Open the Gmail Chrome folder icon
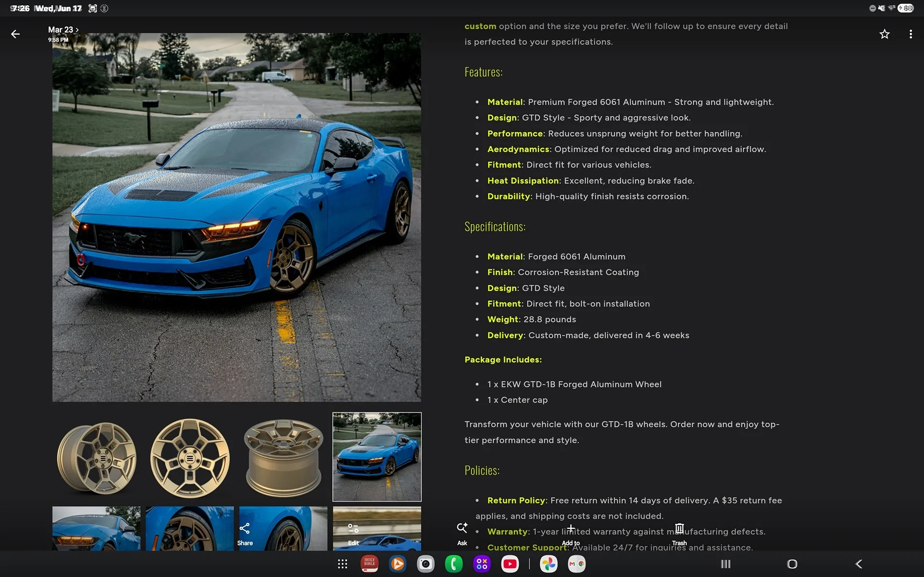 [577, 564]
